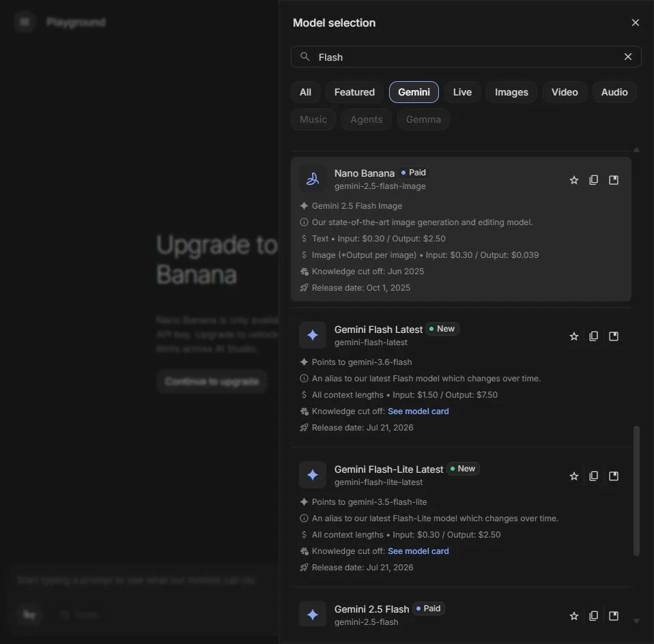Click 'Points to gemini-3.6-flash' text

(x=362, y=362)
